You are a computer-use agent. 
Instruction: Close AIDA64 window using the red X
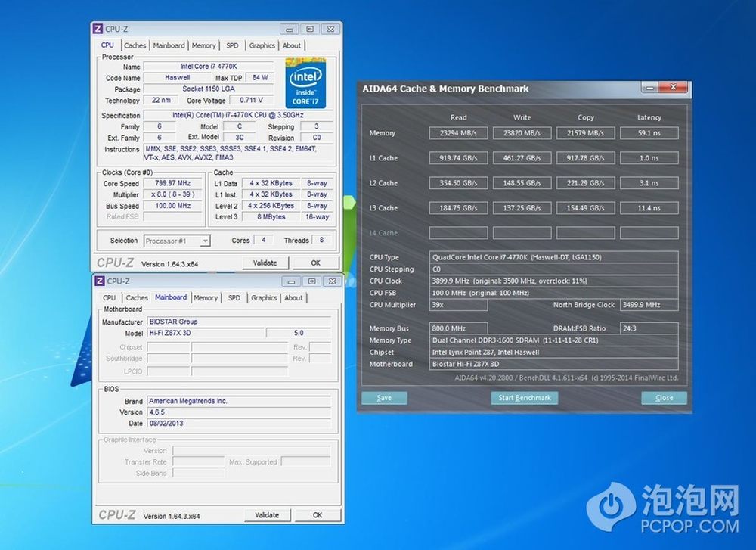[x=673, y=87]
